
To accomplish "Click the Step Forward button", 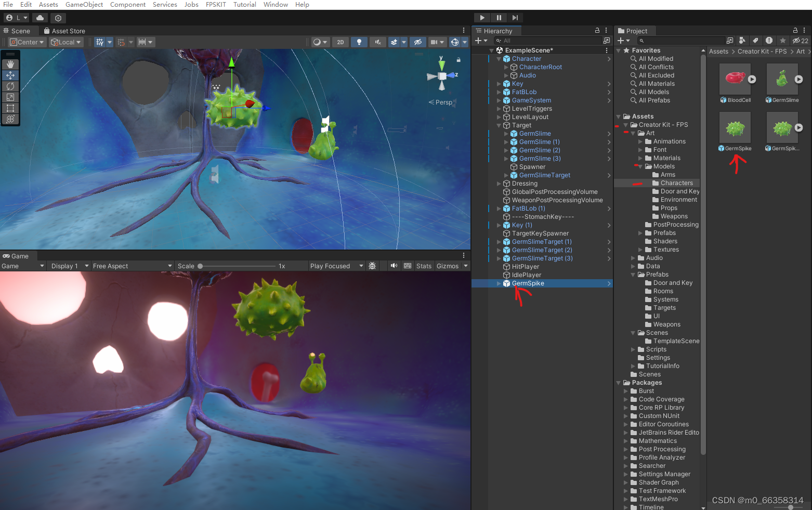I will click(515, 17).
